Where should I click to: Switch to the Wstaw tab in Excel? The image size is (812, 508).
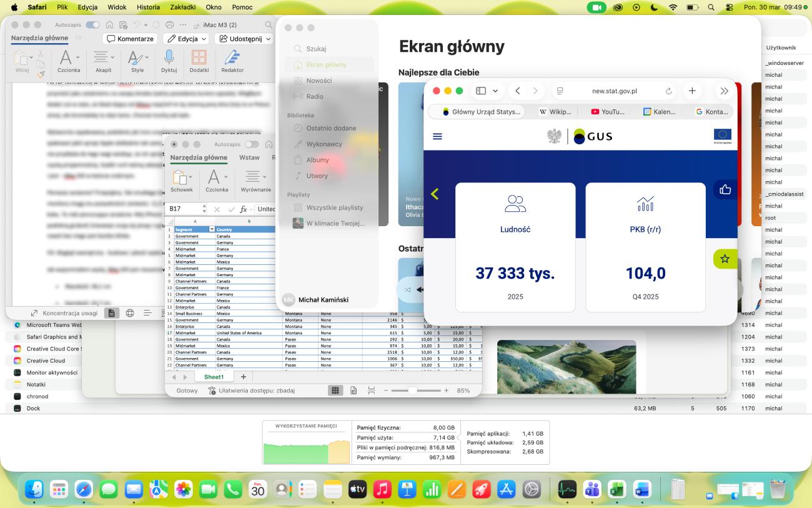249,157
